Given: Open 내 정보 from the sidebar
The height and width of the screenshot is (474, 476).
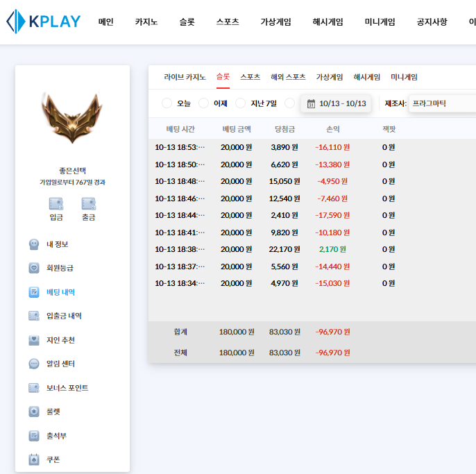Looking at the screenshot, I should pyautogui.click(x=56, y=244).
